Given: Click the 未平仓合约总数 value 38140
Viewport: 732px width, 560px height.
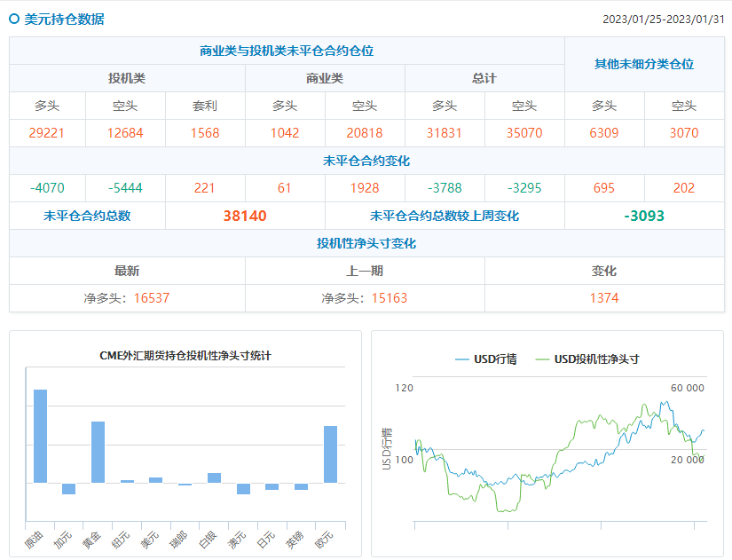Looking at the screenshot, I should point(245,216).
